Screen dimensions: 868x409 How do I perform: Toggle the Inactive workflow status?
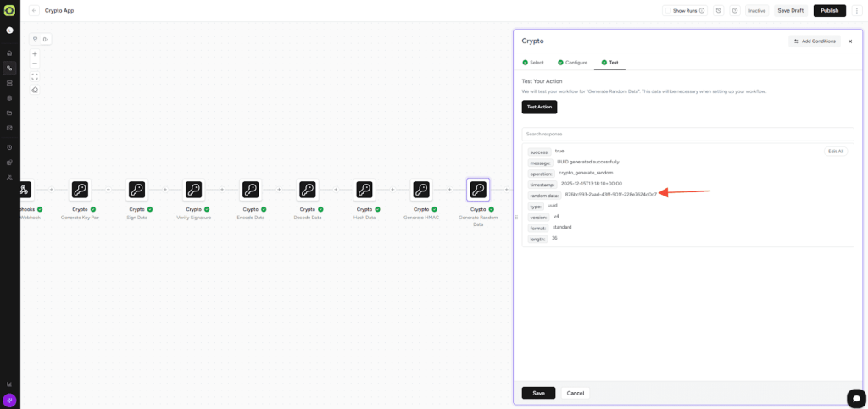point(757,11)
